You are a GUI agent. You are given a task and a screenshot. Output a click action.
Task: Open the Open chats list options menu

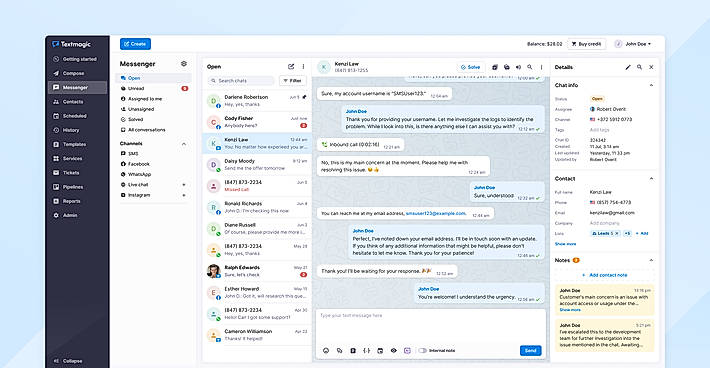pos(303,67)
